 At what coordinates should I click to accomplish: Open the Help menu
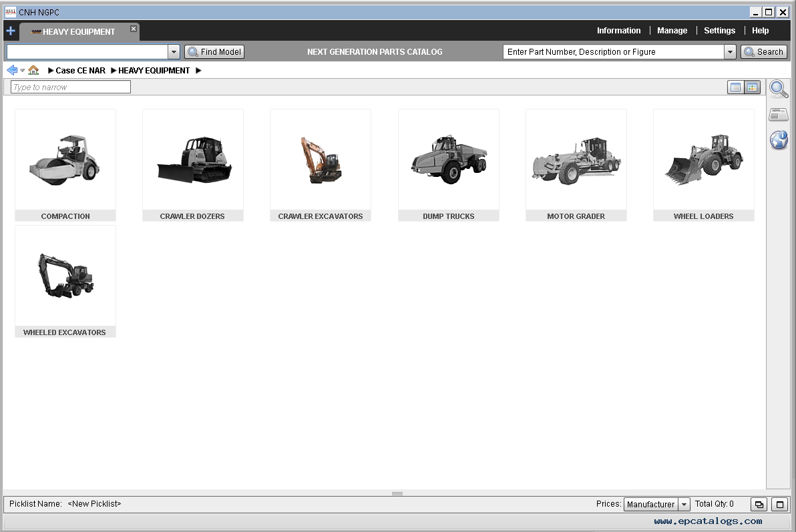(x=760, y=31)
